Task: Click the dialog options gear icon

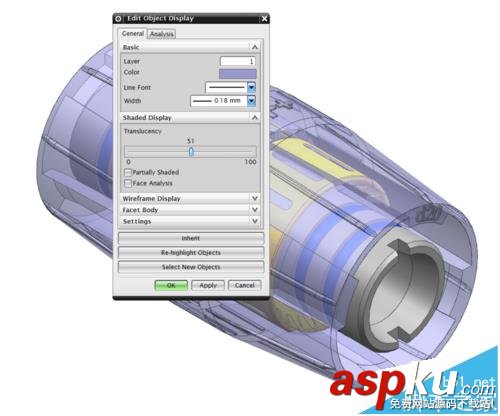Action: pyautogui.click(x=118, y=19)
